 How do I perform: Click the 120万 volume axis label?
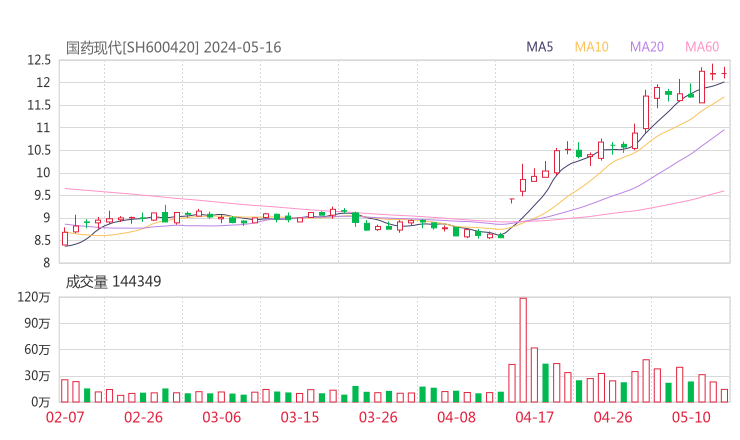34,297
